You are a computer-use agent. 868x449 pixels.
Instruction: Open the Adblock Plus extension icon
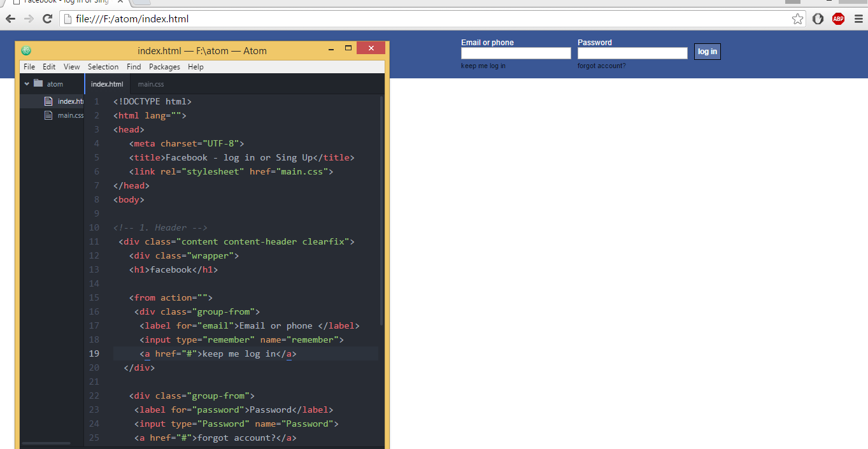pos(838,19)
